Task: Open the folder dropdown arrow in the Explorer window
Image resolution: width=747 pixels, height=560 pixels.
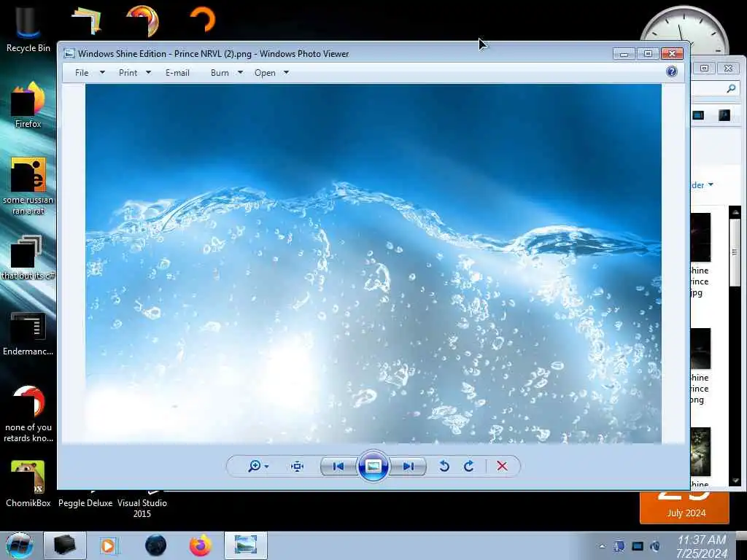Action: 711,184
